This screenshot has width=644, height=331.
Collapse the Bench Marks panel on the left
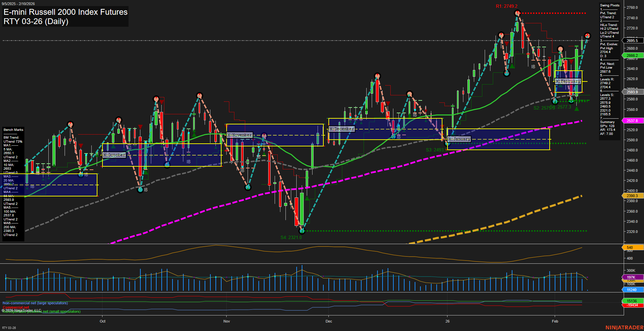tap(13, 129)
